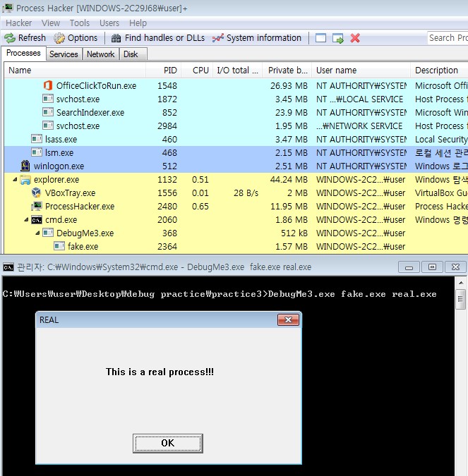Click the lsass.exe process icon

point(37,139)
